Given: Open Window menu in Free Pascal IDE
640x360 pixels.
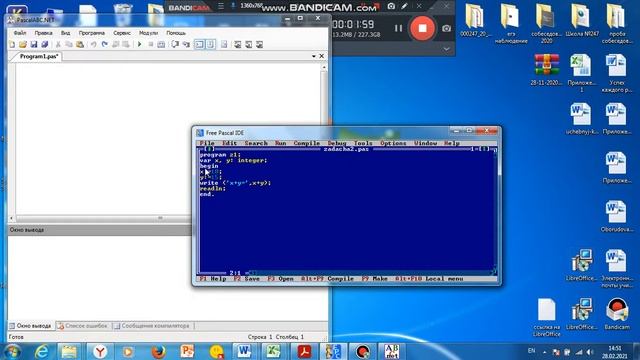Looking at the screenshot, I should pos(425,143).
